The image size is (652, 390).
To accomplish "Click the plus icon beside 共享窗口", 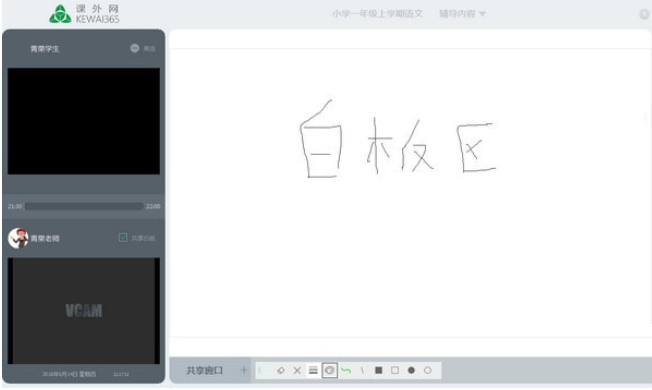I will (x=244, y=370).
